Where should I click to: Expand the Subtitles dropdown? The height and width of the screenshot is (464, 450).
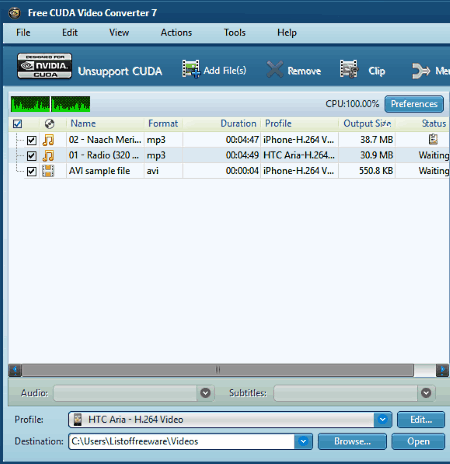(426, 393)
